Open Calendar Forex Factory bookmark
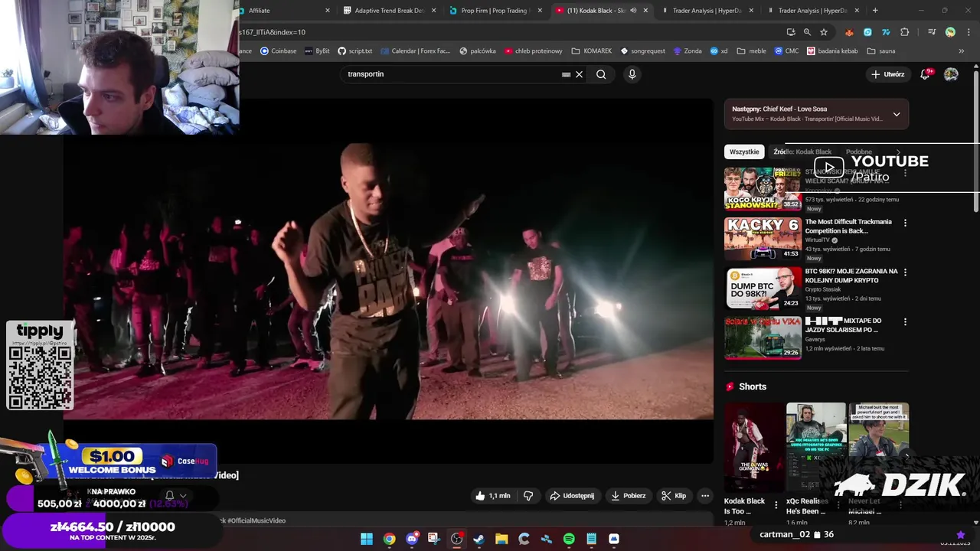Image resolution: width=980 pixels, height=551 pixels. [x=415, y=51]
